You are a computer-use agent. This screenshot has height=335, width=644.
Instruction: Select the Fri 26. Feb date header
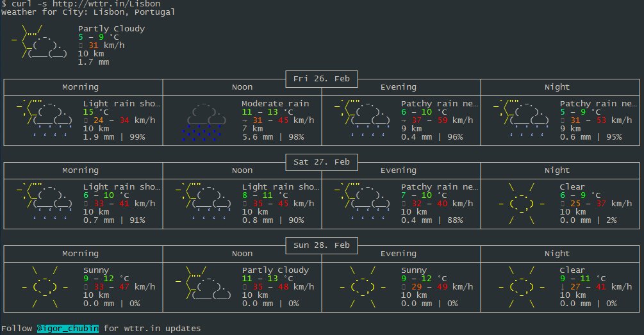point(322,79)
